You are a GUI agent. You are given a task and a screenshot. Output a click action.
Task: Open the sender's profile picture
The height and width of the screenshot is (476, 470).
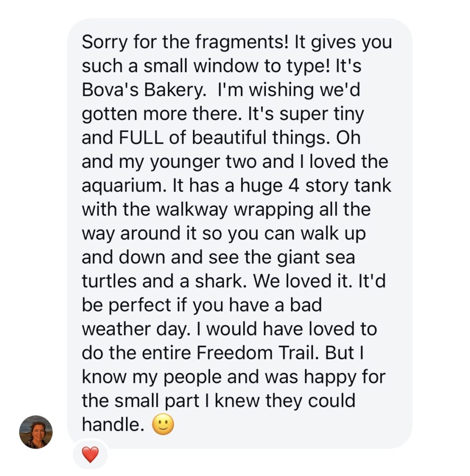[x=36, y=432]
